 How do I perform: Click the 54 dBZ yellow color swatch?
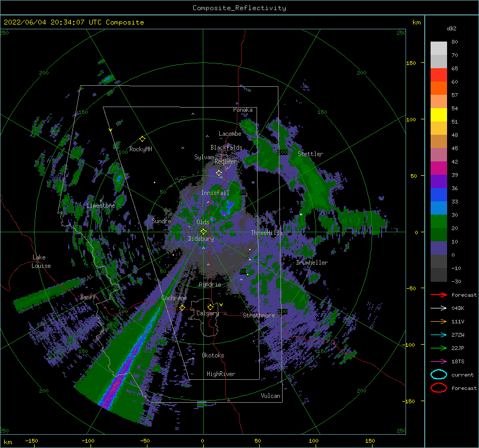(x=439, y=115)
